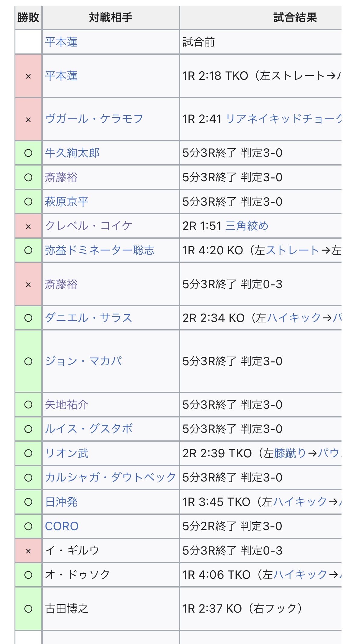The height and width of the screenshot is (644, 356).
Task: Open the ヴガール・ケラモフ opponent link
Action: [x=94, y=119]
